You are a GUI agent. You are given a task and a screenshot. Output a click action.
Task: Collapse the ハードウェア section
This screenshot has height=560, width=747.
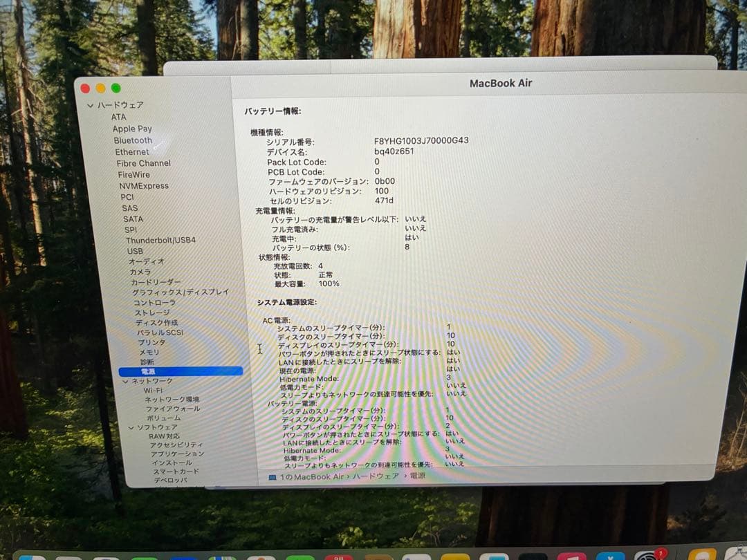pos(91,105)
